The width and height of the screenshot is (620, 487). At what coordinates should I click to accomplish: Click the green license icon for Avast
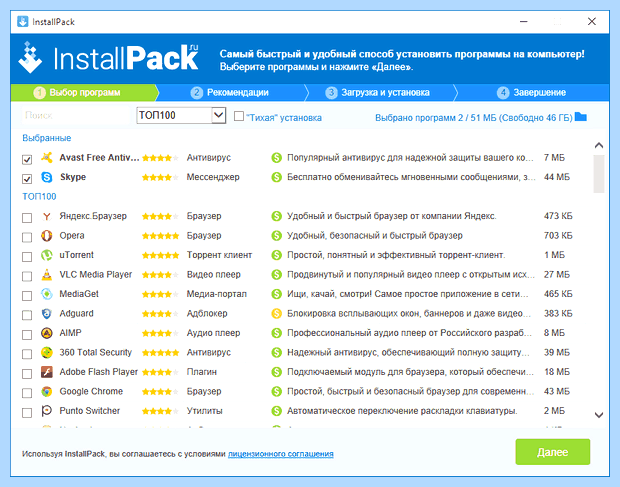[x=276, y=158]
